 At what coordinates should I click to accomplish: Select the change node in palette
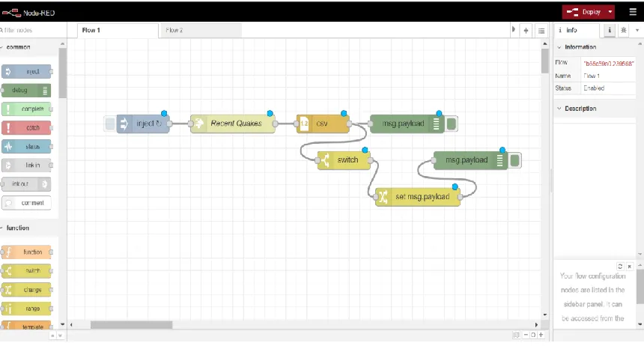27,290
